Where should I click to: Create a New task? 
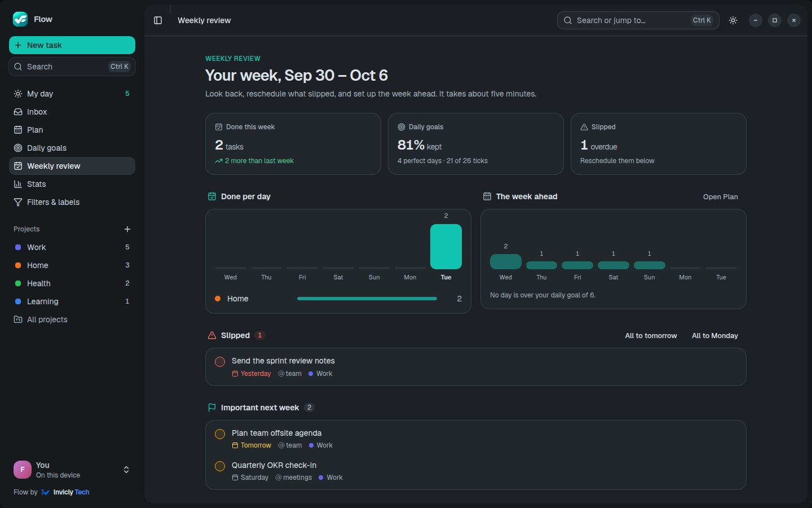tap(72, 45)
